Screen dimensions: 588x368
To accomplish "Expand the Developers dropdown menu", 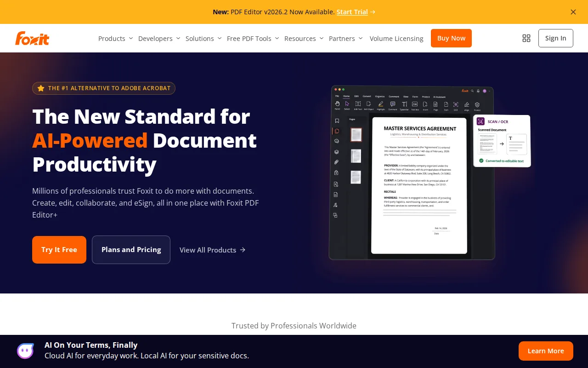I will click(x=159, y=38).
